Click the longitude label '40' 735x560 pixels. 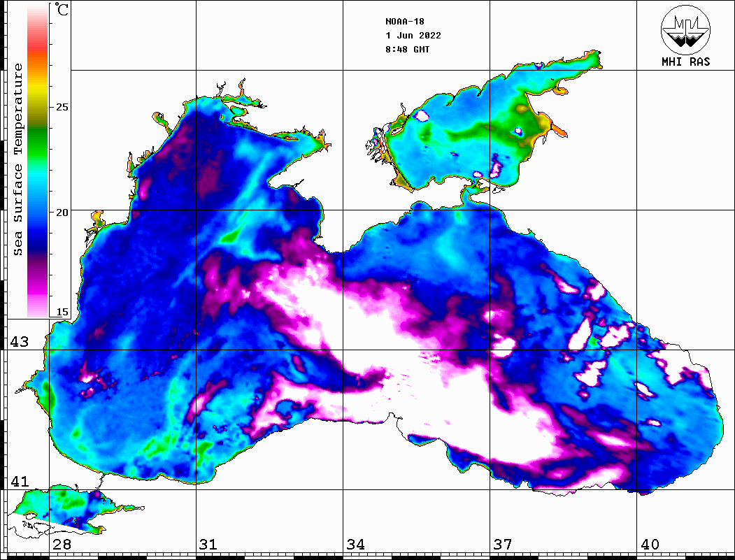650,545
